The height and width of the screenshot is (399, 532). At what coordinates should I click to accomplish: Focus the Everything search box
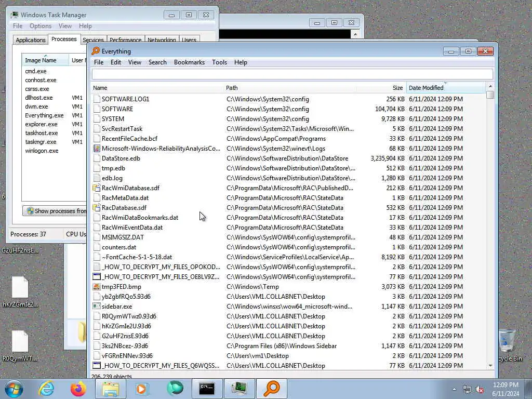point(292,74)
